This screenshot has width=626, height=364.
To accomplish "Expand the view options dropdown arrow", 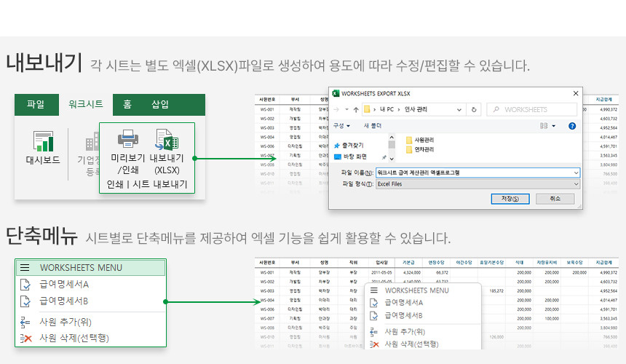I will pyautogui.click(x=553, y=126).
